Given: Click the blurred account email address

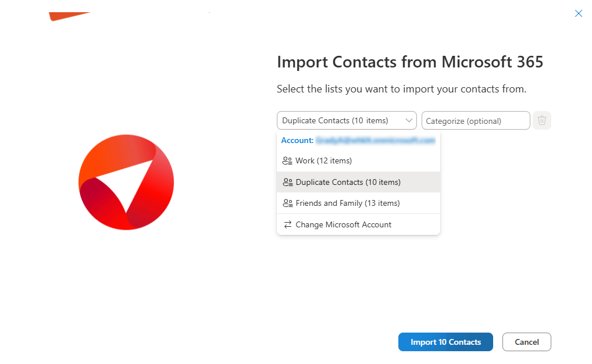Looking at the screenshot, I should 375,140.
